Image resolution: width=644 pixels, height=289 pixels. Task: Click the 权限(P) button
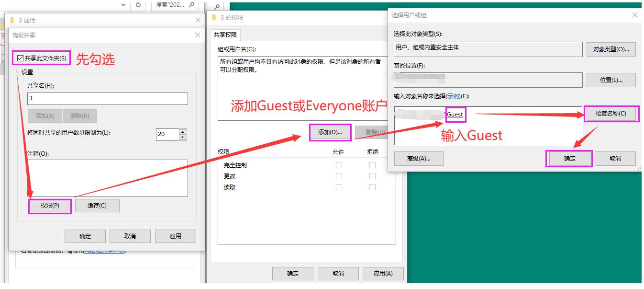tap(49, 206)
